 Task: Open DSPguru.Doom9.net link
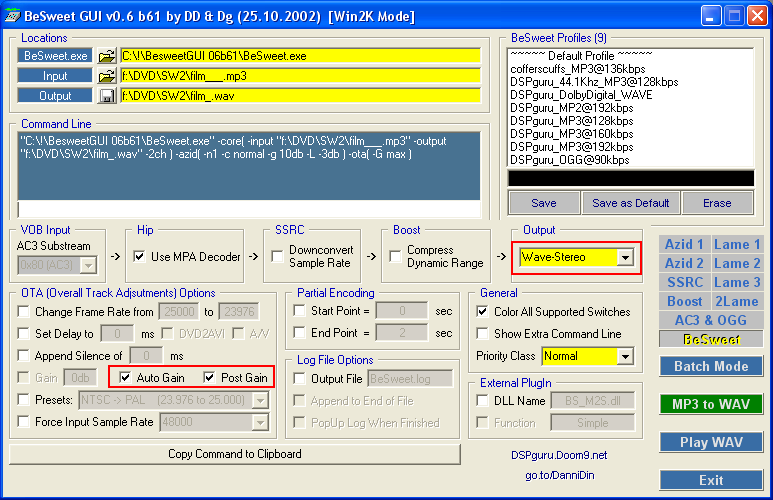tap(559, 455)
